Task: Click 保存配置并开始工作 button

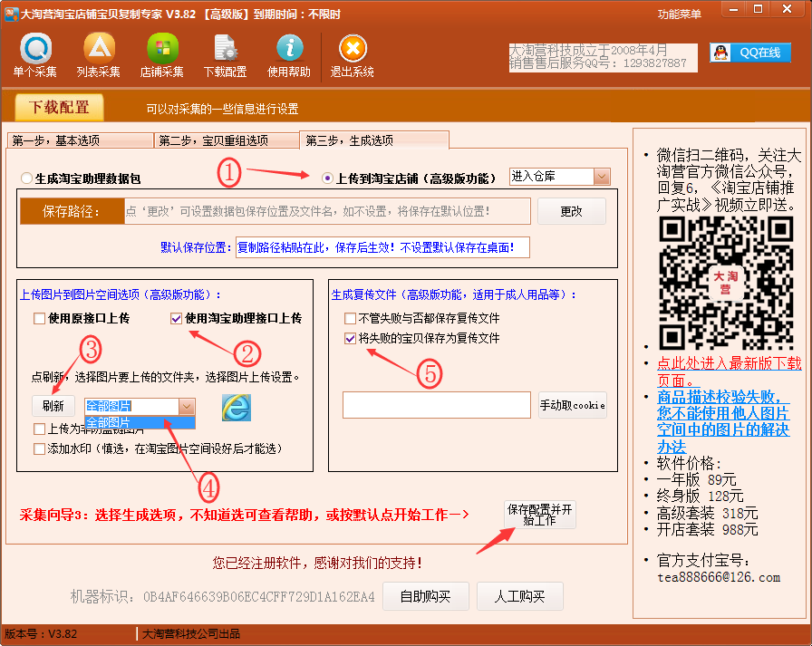Action: pyautogui.click(x=540, y=515)
